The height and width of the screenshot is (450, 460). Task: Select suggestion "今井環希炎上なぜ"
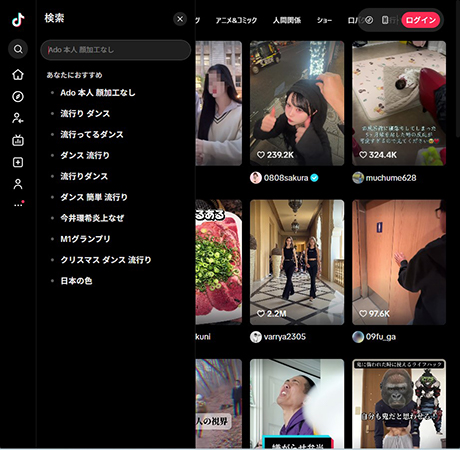point(92,218)
